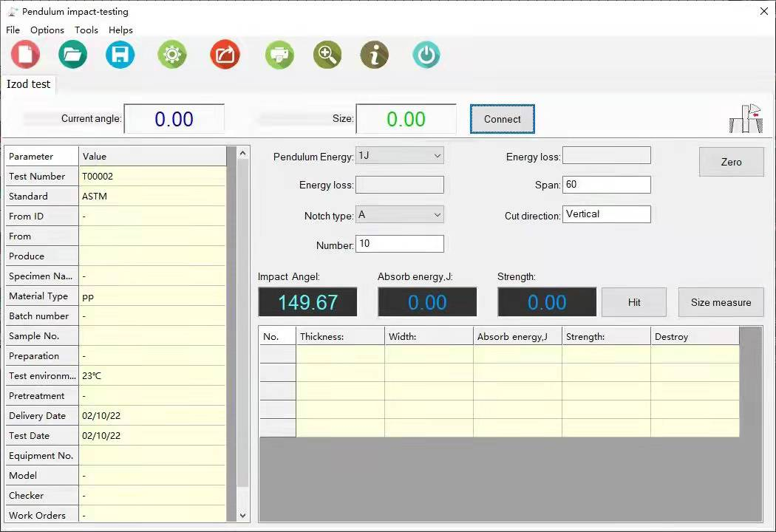Click inside the Span input field
Viewport: 776px width, 532px height.
pyautogui.click(x=606, y=185)
